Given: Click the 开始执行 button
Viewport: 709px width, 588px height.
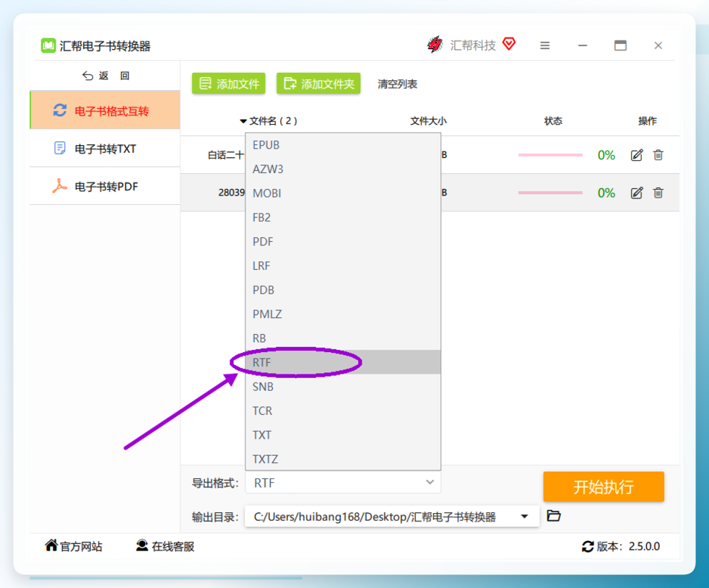Looking at the screenshot, I should point(603,487).
